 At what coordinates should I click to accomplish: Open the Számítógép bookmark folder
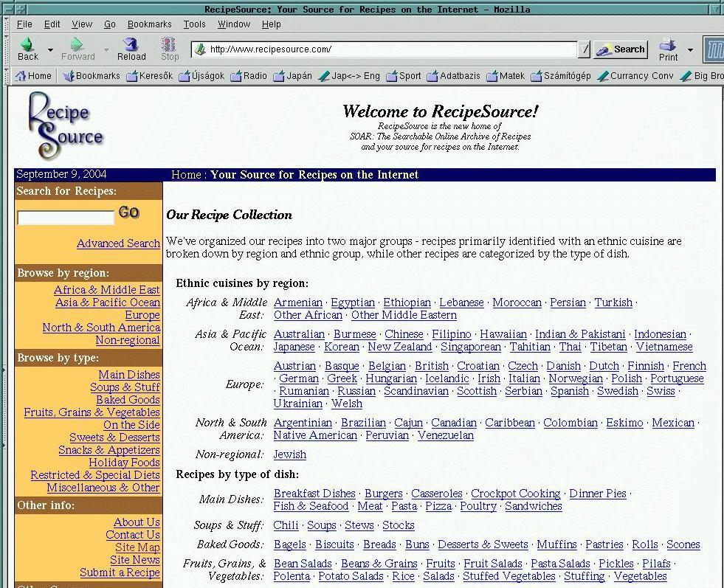(x=561, y=76)
